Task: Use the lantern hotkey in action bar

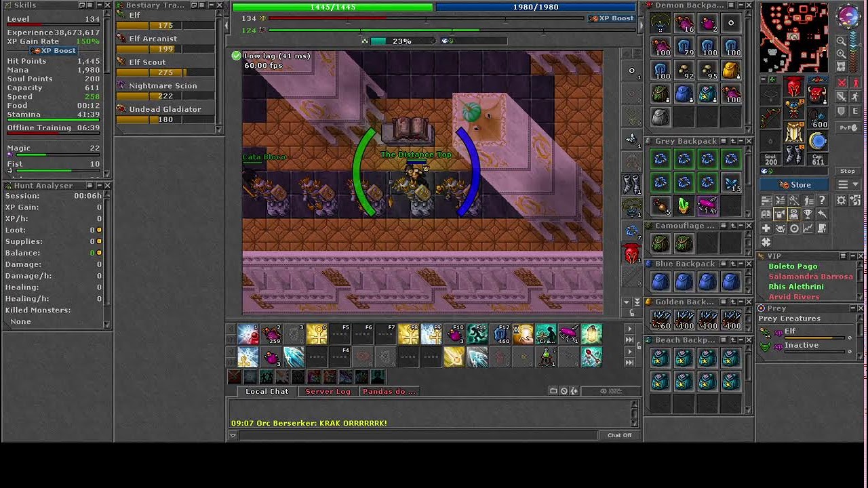Action: click(x=592, y=333)
